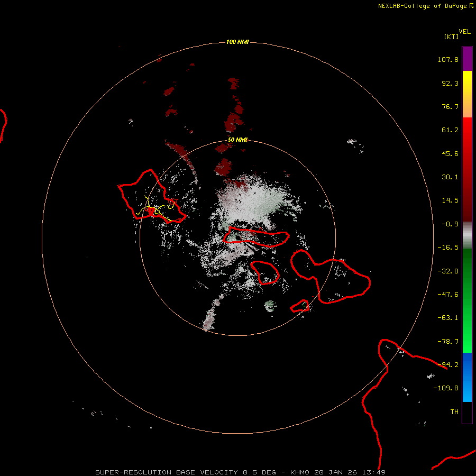Viewport: 476px width, 476px height.
Task: Select the 92.3 legend value
Action: click(x=450, y=83)
